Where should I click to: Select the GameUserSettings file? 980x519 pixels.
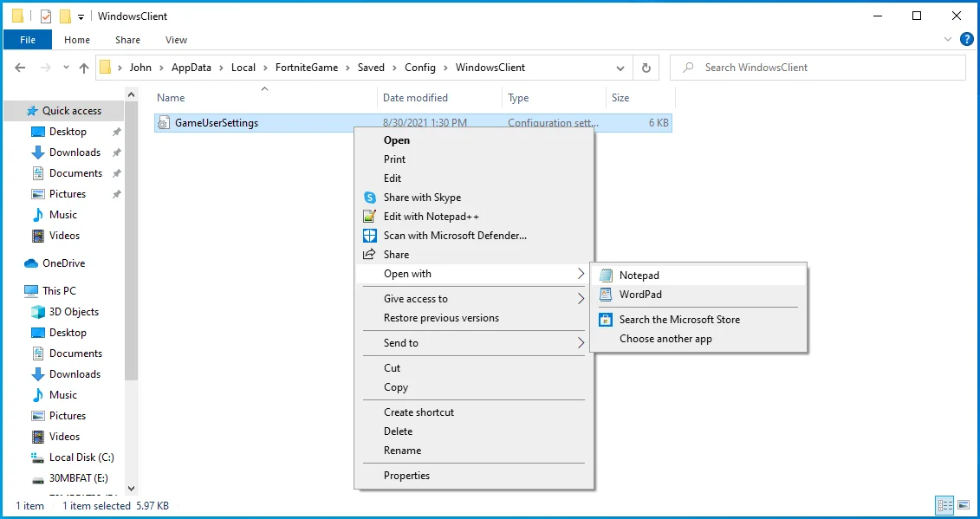[x=412, y=123]
